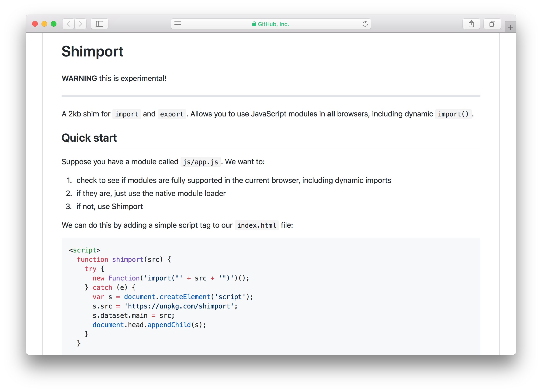The height and width of the screenshot is (392, 542).
Task: Click 'function shimport(src)' code line
Action: click(124, 259)
